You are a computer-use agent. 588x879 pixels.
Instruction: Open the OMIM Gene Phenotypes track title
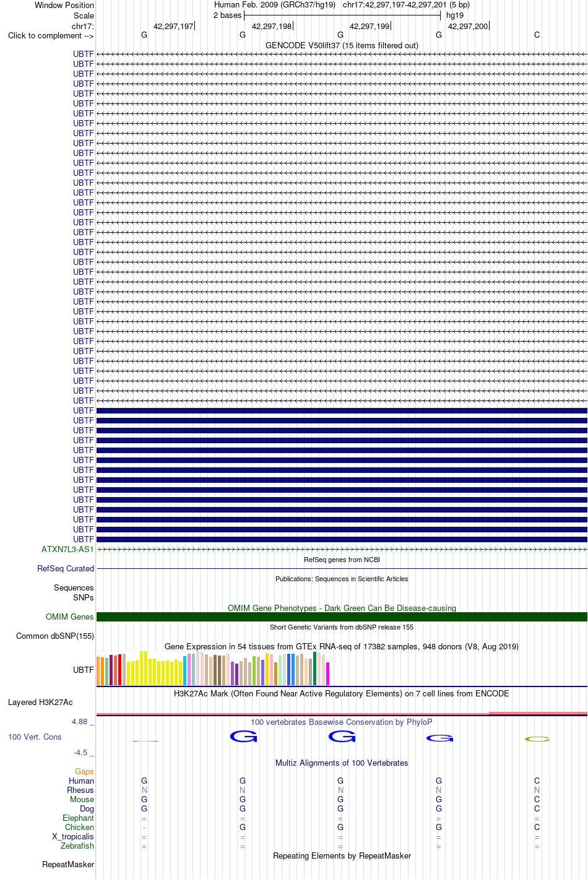[x=342, y=608]
